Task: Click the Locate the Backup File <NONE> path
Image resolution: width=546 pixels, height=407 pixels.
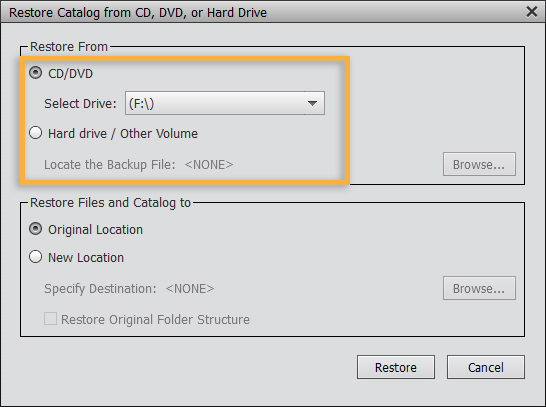Action: pos(209,164)
